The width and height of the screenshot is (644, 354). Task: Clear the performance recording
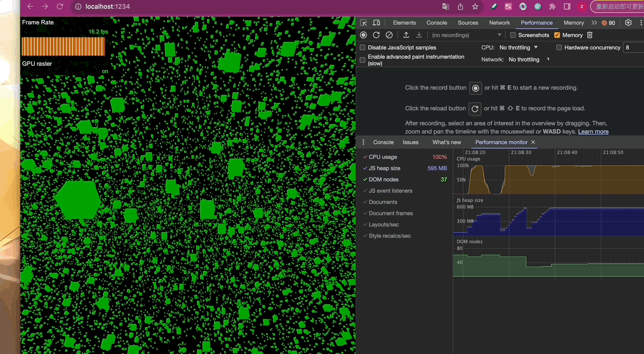pyautogui.click(x=389, y=35)
